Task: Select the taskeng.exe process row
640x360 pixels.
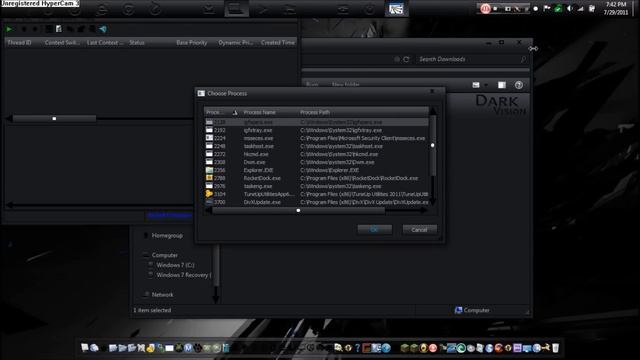Action: coord(317,186)
